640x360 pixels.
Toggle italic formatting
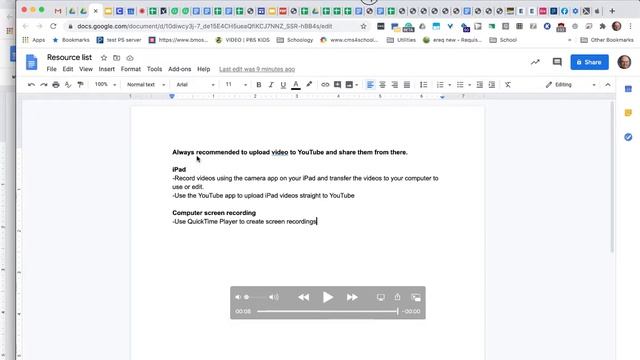point(271,84)
